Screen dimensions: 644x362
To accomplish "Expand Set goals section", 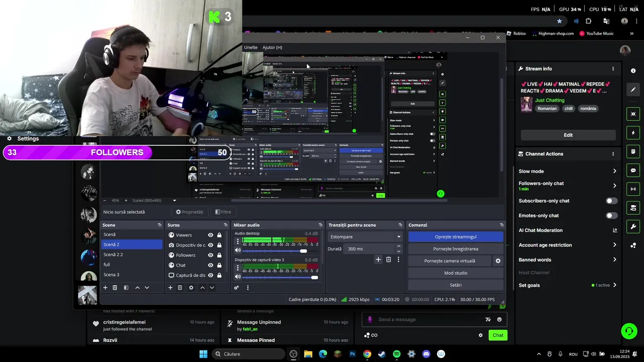I will pyautogui.click(x=614, y=285).
